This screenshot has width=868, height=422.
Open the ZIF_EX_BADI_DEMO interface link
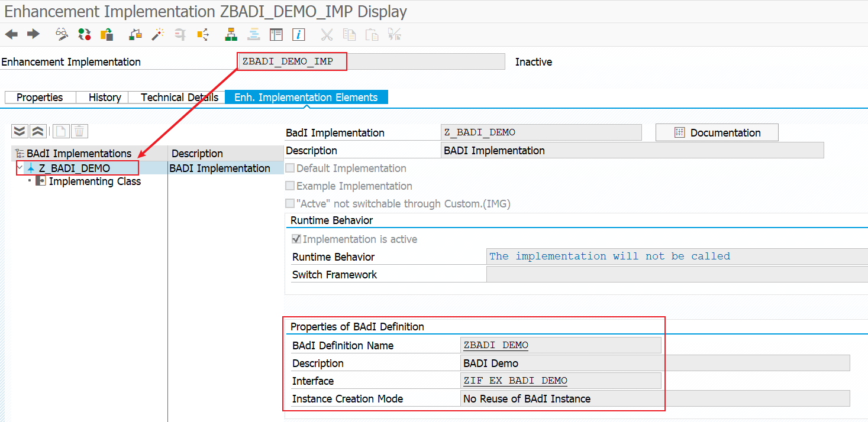(515, 381)
